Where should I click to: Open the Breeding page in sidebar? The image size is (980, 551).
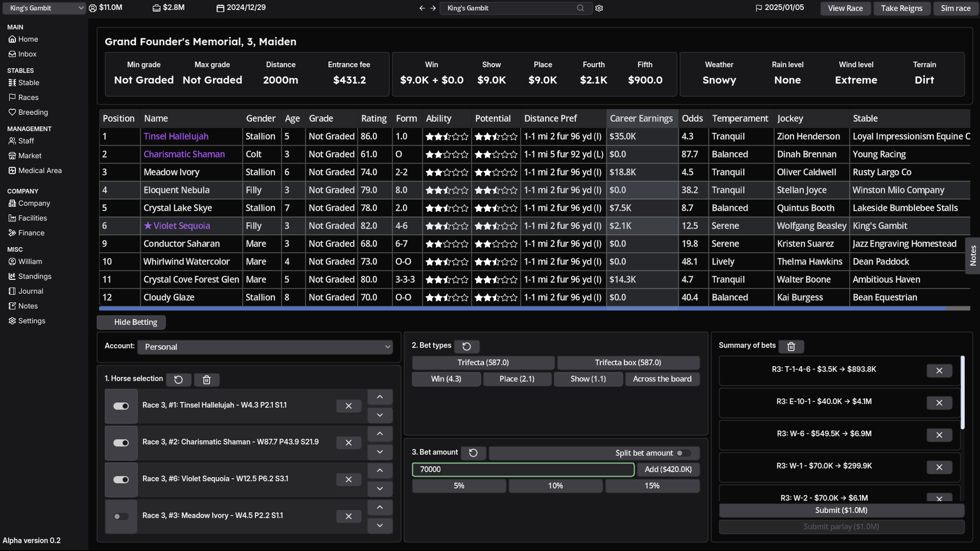click(x=33, y=112)
